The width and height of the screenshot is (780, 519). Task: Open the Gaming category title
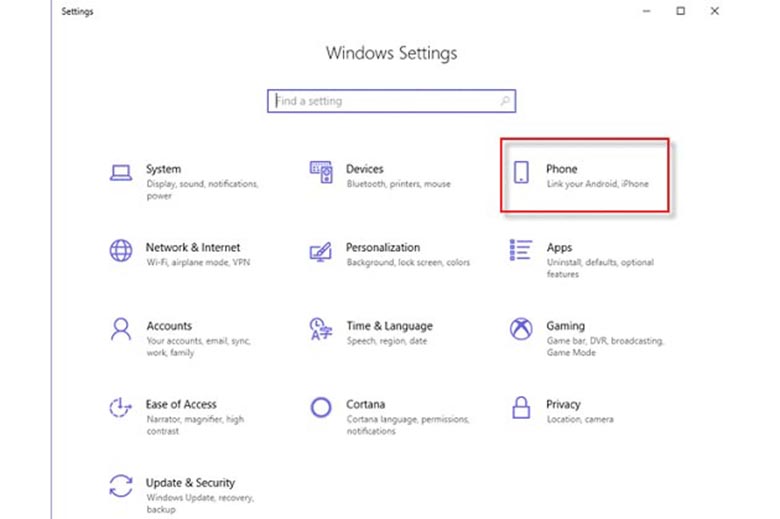pos(565,326)
